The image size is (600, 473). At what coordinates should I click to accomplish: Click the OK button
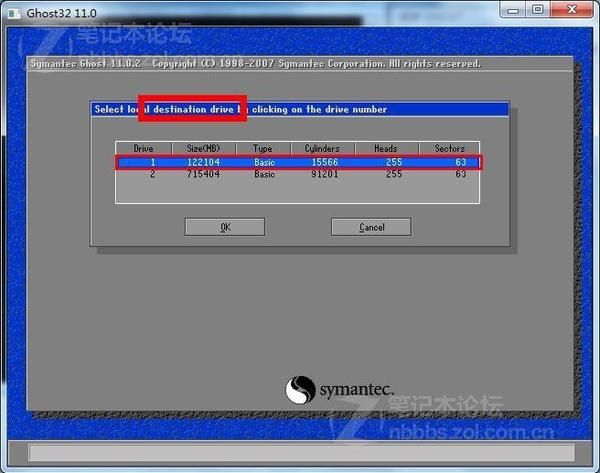pos(225,227)
